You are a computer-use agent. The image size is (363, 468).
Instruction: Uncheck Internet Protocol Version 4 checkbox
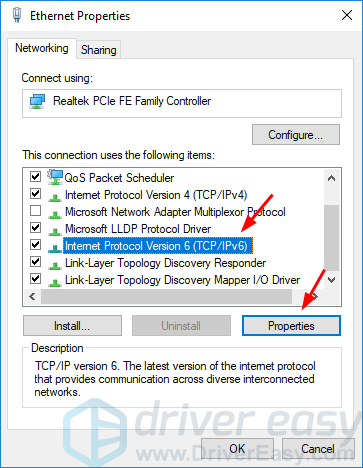(x=35, y=194)
